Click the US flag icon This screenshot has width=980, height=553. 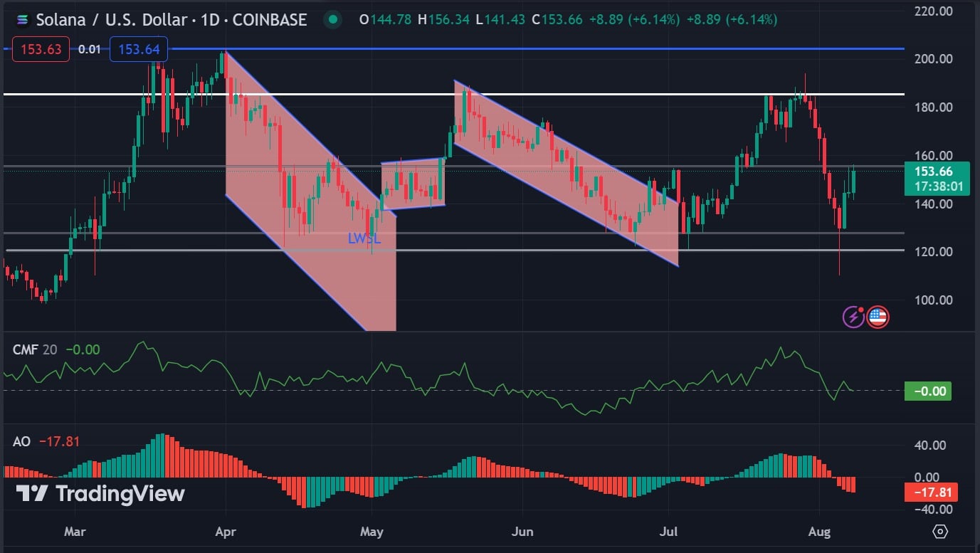[878, 317]
